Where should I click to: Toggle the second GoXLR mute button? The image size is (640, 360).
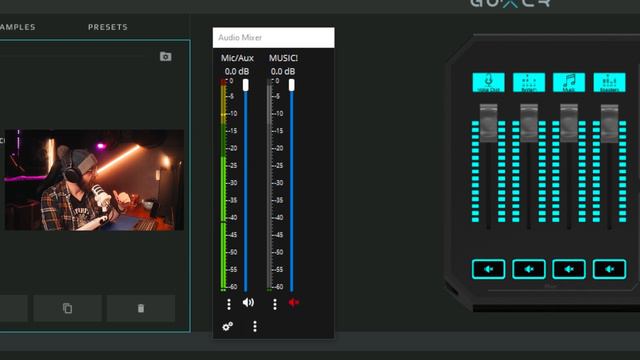click(x=529, y=269)
